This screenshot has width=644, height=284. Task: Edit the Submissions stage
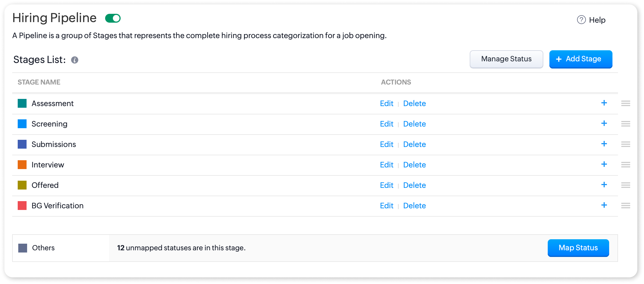[x=386, y=144]
